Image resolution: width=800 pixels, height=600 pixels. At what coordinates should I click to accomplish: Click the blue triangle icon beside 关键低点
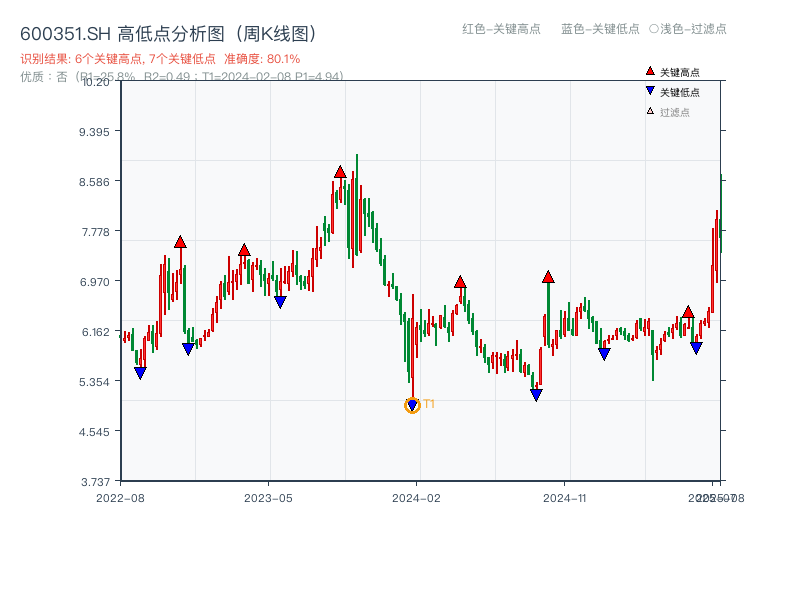(x=648, y=90)
